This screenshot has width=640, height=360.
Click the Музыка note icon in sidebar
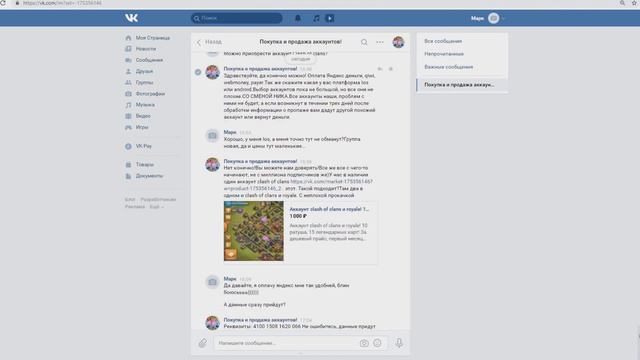pyautogui.click(x=128, y=105)
